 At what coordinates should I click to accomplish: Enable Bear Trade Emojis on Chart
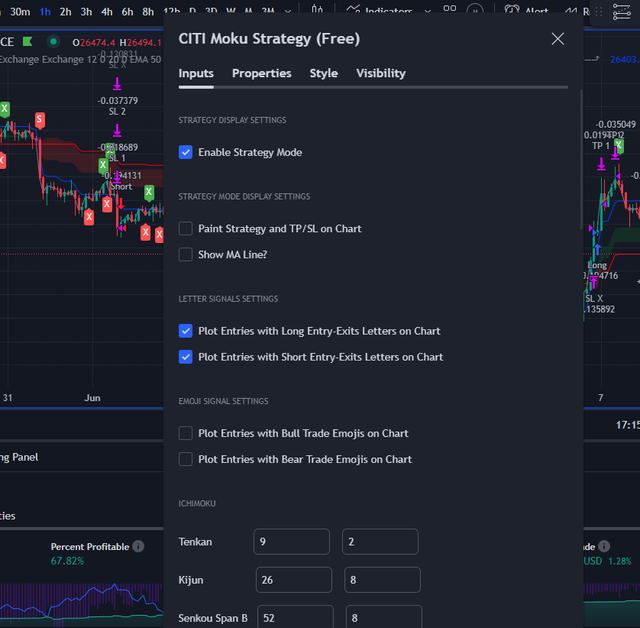point(186,459)
